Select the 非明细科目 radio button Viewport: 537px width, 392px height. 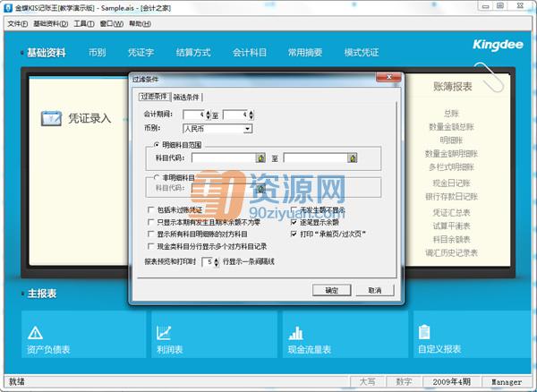(x=157, y=177)
